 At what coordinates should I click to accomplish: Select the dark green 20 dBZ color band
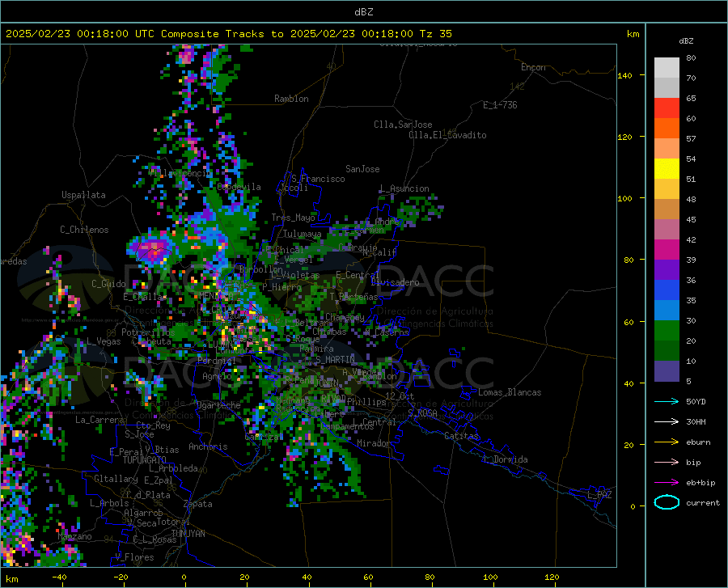pyautogui.click(x=667, y=351)
